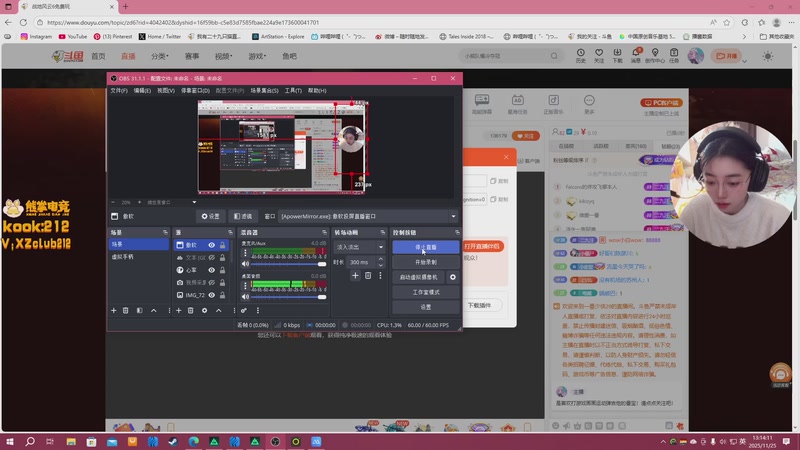Image resolution: width=800 pixels, height=450 pixels.
Task: Toggle lock on IMG_72 source
Action: (222, 295)
